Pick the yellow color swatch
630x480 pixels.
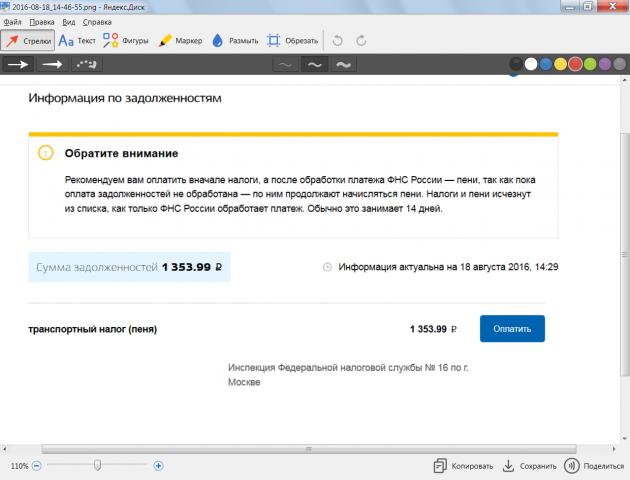pos(560,64)
